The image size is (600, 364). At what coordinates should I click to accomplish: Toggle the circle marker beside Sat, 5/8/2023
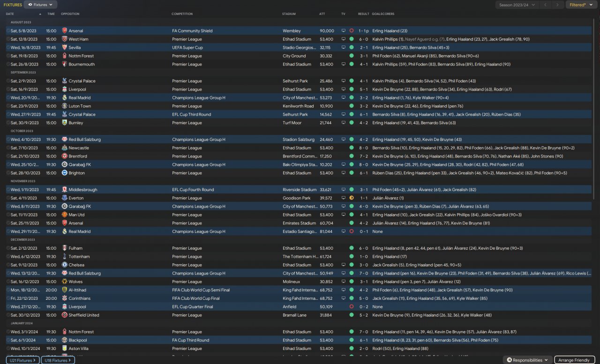8,31
